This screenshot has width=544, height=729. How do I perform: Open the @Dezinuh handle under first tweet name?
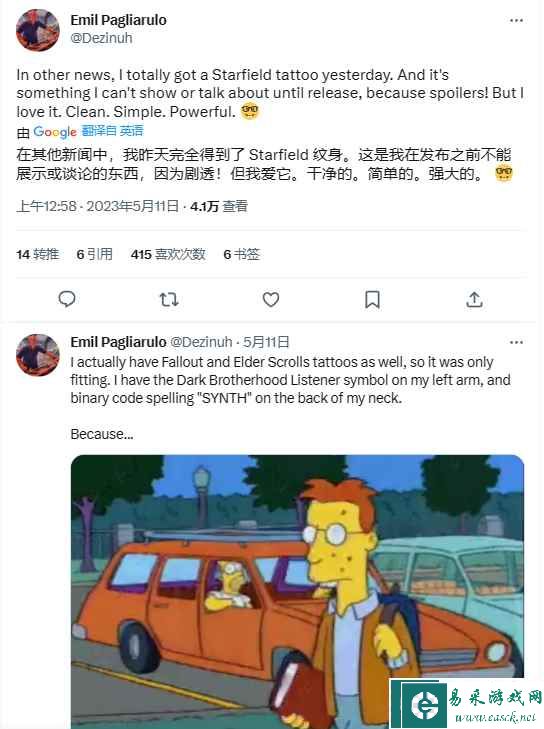101,38
